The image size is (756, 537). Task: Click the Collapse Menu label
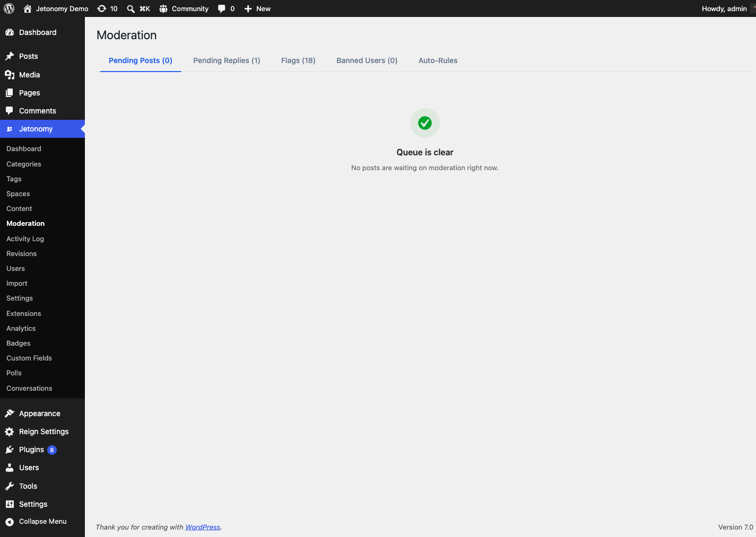tap(43, 522)
